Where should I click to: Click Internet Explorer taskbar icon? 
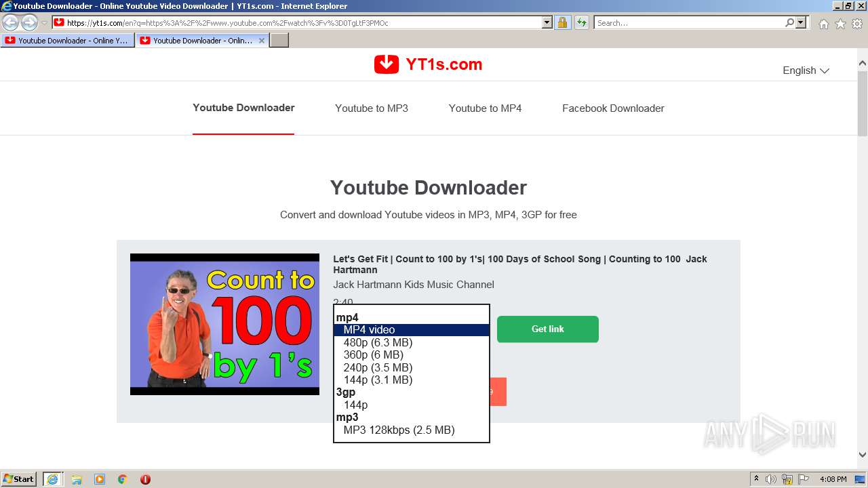tap(53, 479)
